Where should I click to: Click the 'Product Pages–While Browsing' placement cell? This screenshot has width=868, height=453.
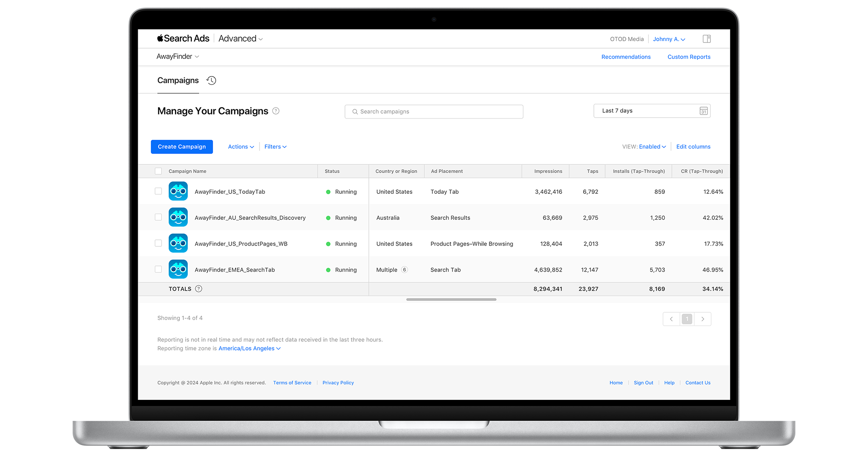point(472,244)
